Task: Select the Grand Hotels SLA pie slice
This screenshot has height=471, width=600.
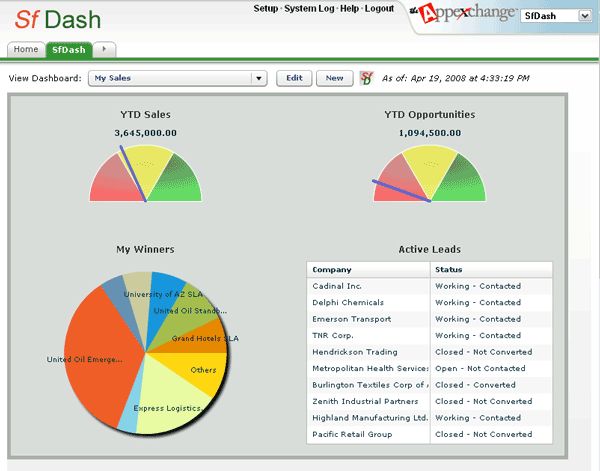Action: click(199, 339)
